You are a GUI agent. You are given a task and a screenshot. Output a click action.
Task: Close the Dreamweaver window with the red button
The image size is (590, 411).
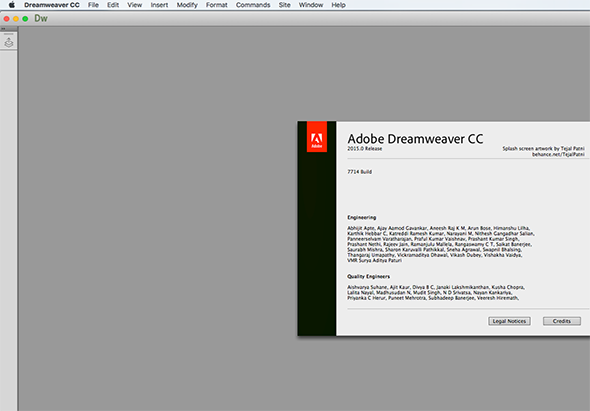tap(6, 18)
